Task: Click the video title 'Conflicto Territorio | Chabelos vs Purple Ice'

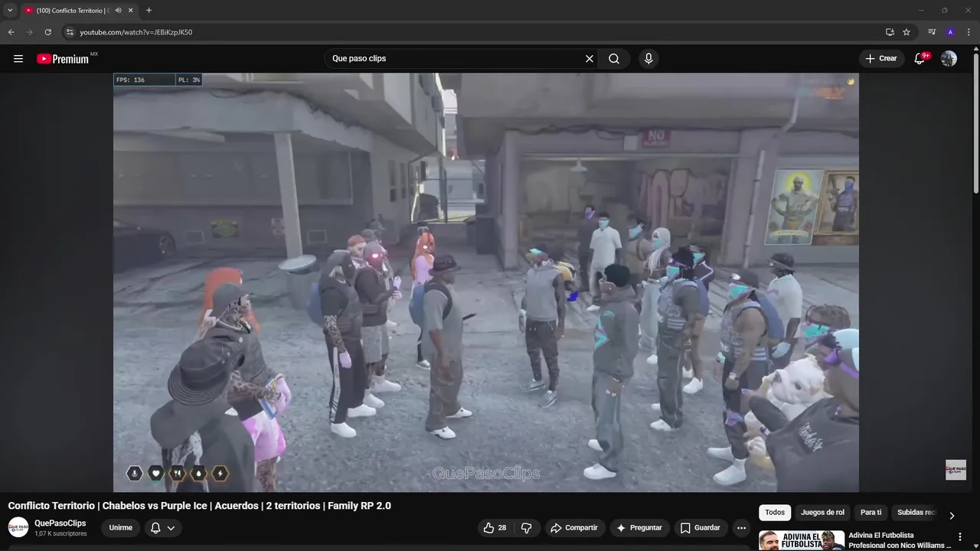Action: pyautogui.click(x=199, y=506)
